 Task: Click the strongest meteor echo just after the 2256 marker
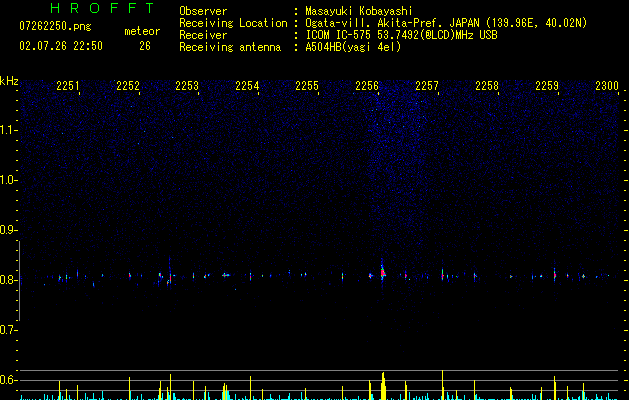pyautogui.click(x=383, y=273)
